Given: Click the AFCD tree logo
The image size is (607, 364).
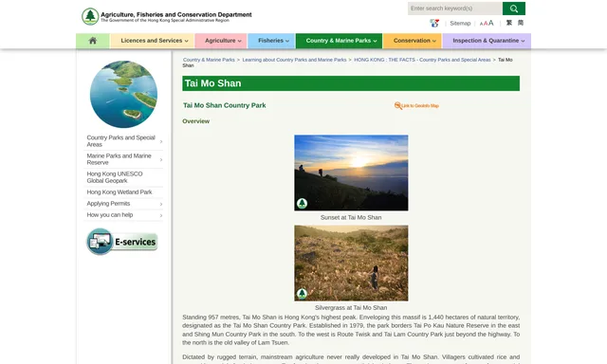Looking at the screenshot, I should click(90, 17).
